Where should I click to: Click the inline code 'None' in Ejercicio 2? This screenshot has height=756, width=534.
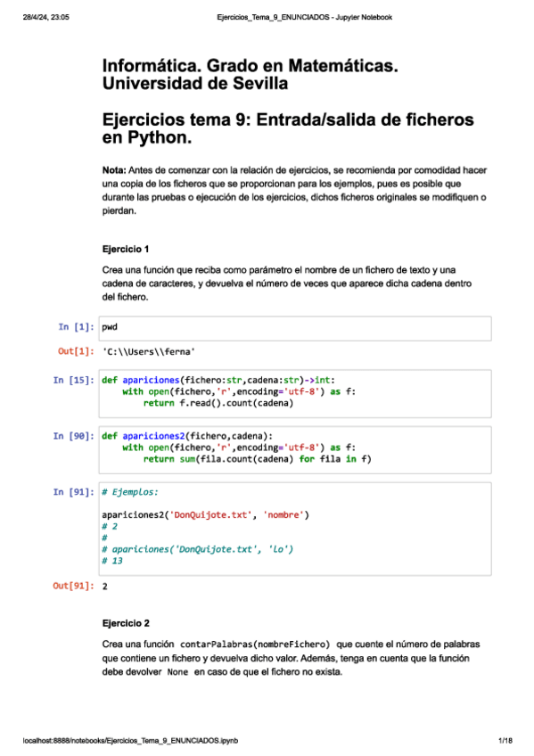pyautogui.click(x=177, y=672)
